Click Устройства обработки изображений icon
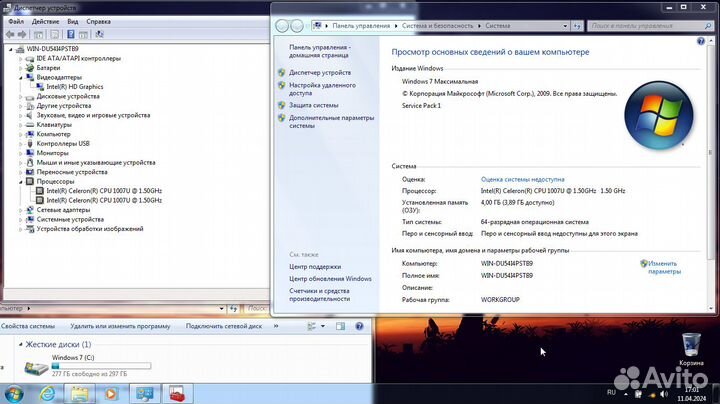This screenshot has width=720, height=404. (x=30, y=229)
